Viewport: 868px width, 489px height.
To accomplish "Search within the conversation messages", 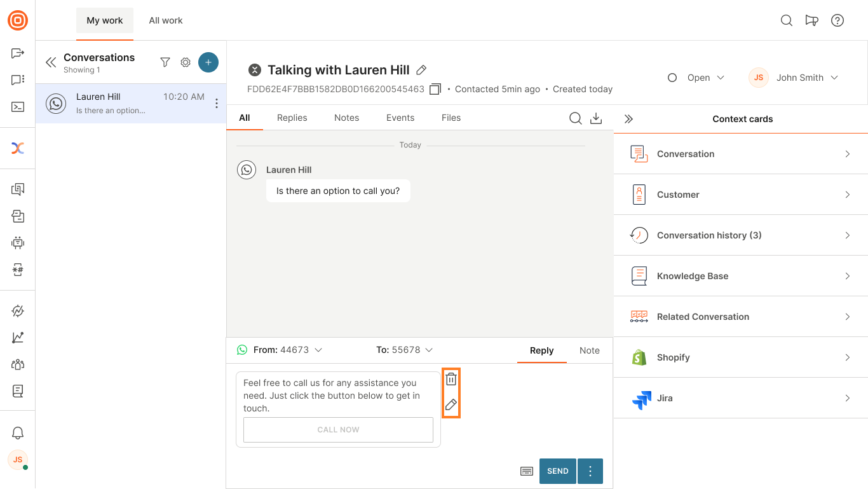I will click(x=575, y=118).
